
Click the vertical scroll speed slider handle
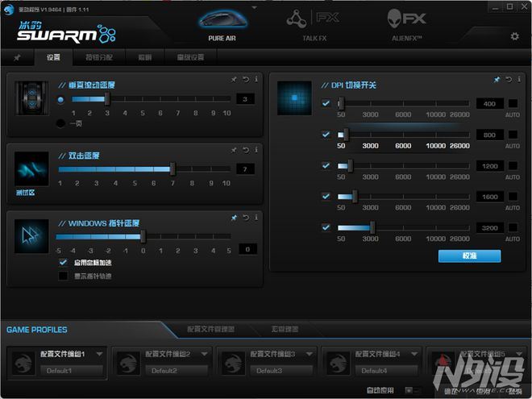point(107,98)
